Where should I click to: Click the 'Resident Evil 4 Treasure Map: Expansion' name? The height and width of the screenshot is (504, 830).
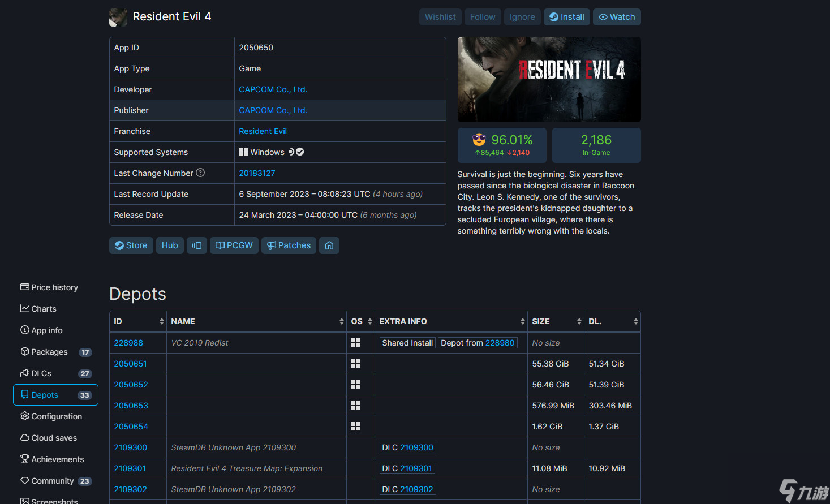point(247,468)
